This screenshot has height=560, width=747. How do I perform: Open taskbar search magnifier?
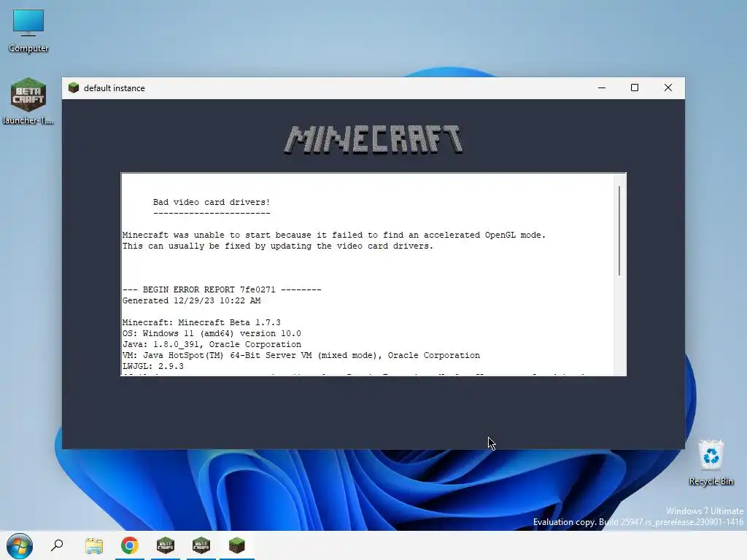(x=57, y=545)
